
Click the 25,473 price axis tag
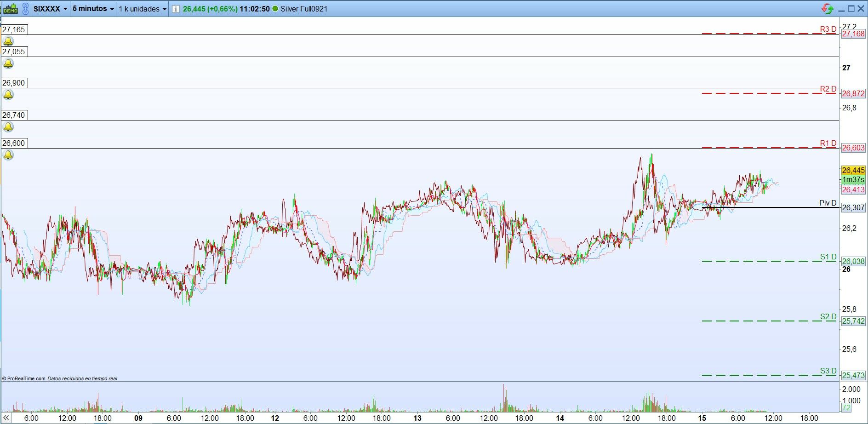(853, 375)
